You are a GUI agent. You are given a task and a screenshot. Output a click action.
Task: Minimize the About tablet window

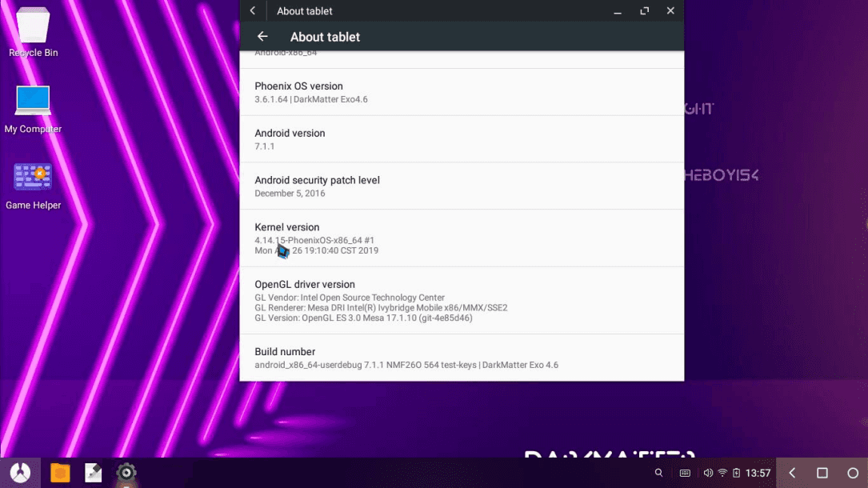click(x=618, y=11)
